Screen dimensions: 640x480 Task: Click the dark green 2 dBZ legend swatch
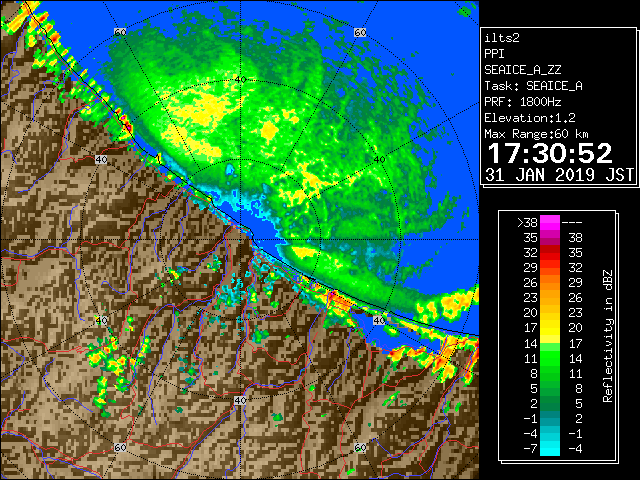[x=550, y=403]
